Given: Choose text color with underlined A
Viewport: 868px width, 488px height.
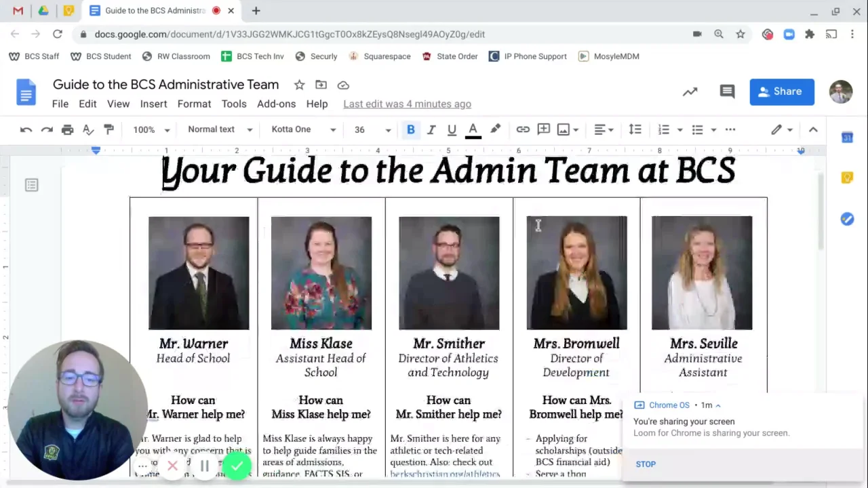Looking at the screenshot, I should [473, 129].
